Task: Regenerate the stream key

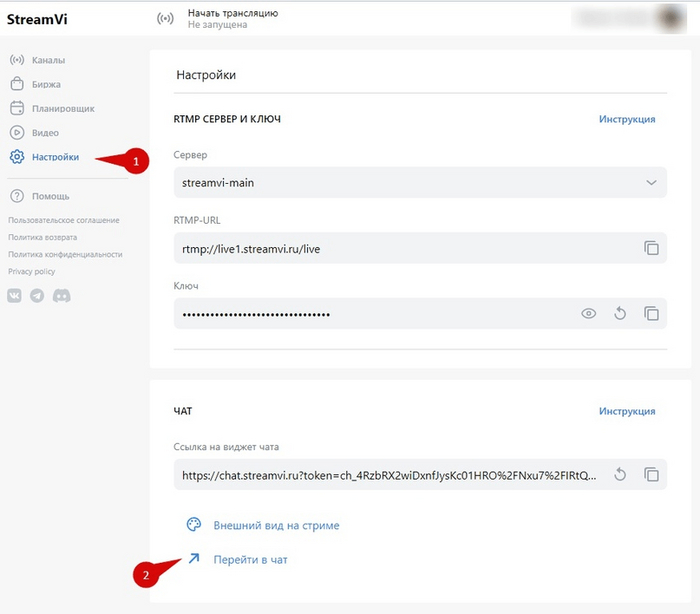Action: 620,313
